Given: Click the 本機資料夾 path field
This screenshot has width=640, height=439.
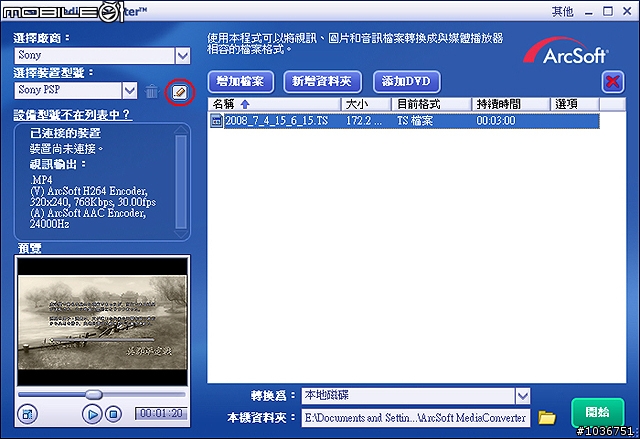Looking at the screenshot, I should tap(416, 418).
